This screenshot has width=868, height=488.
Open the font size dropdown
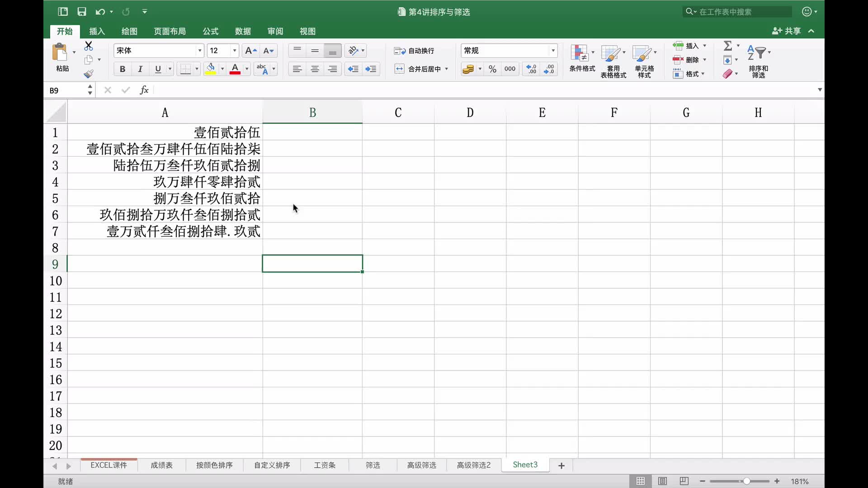pyautogui.click(x=234, y=51)
